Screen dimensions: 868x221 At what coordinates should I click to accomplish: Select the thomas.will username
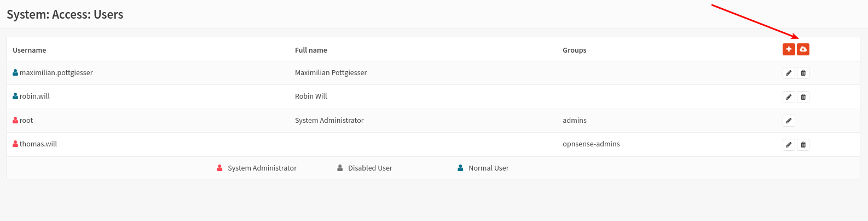38,144
